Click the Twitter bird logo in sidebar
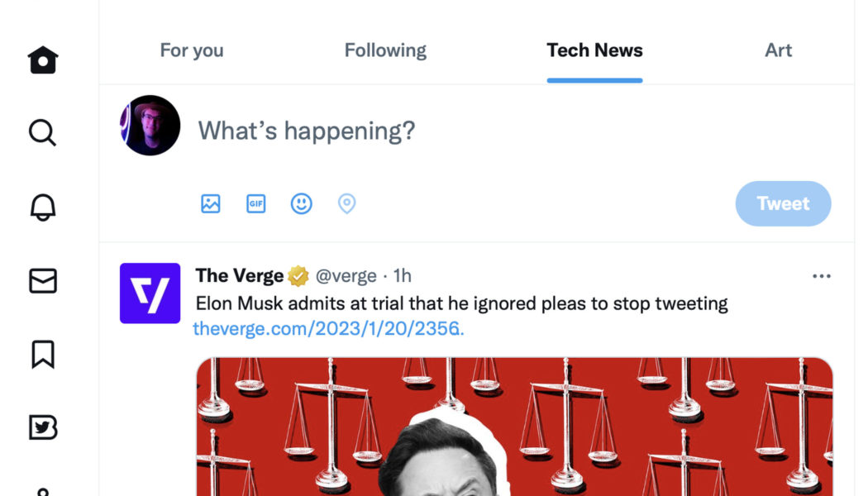 click(42, 427)
